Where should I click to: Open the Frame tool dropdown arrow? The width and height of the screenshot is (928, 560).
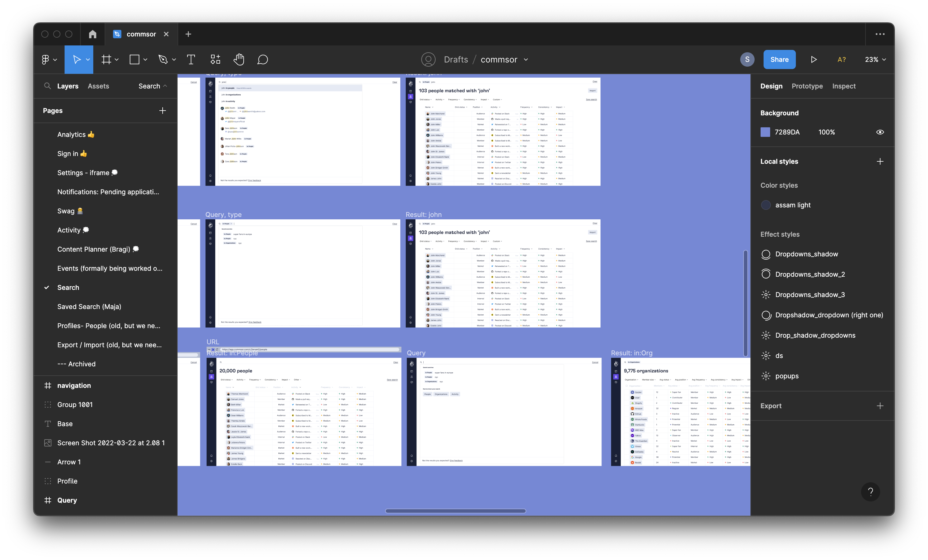(x=117, y=59)
